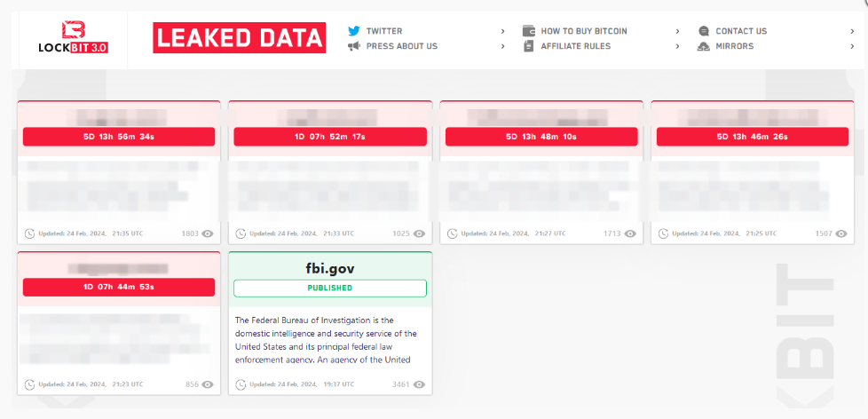Click the Contact Us chat bubble icon

coord(704,31)
